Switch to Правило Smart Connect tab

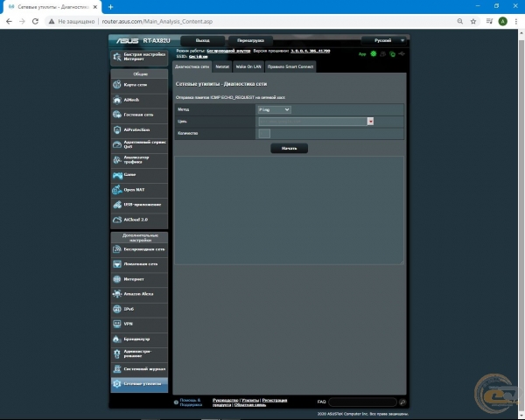[290, 66]
